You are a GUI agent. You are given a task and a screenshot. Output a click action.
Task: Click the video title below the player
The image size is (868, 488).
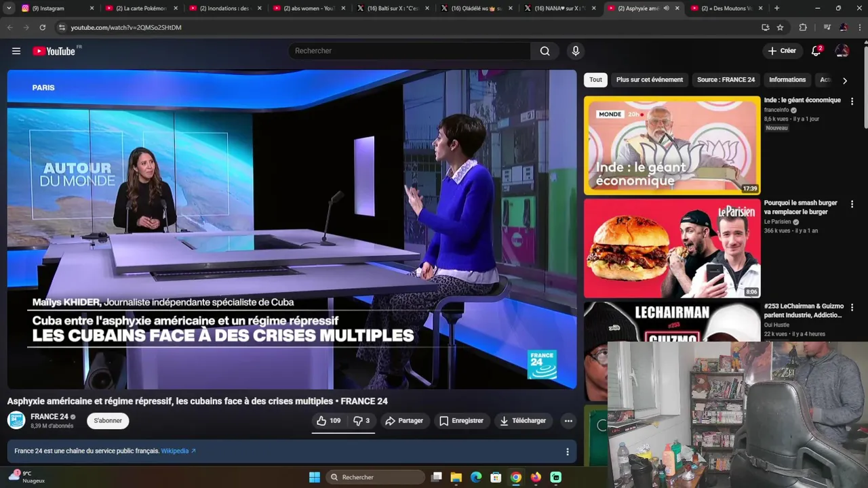[x=197, y=401]
